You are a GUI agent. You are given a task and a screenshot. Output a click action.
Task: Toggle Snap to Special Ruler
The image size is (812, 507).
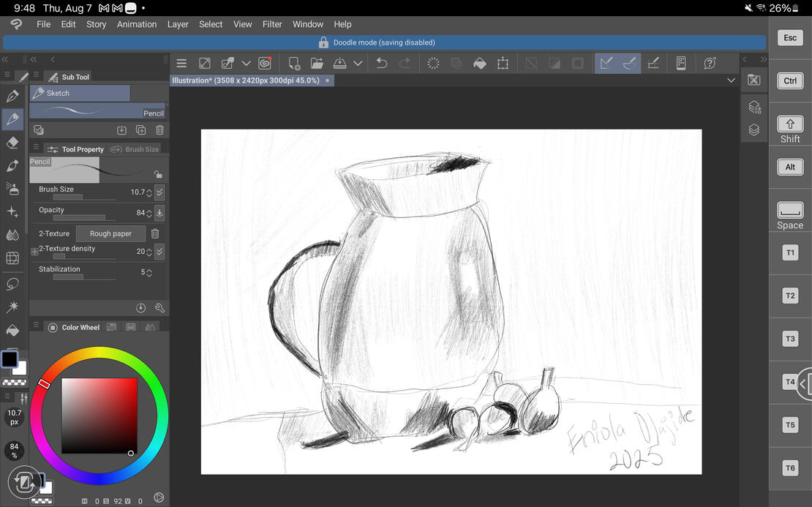coord(629,64)
